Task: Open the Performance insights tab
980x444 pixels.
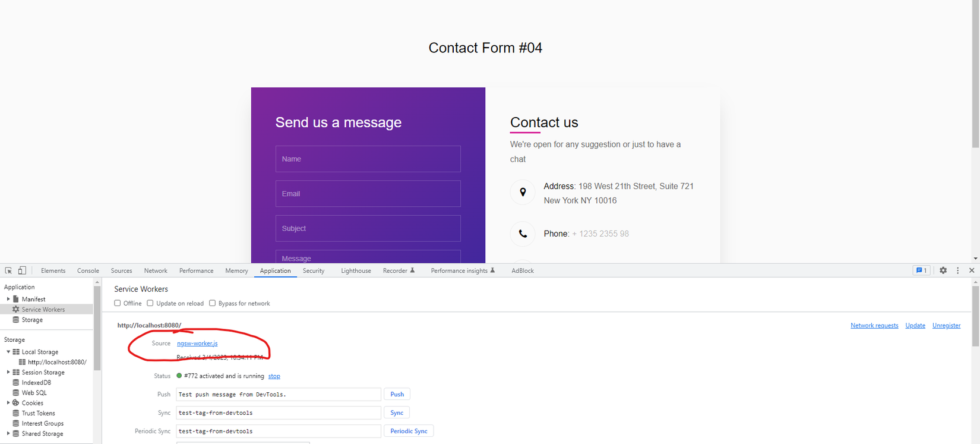Action: point(463,270)
